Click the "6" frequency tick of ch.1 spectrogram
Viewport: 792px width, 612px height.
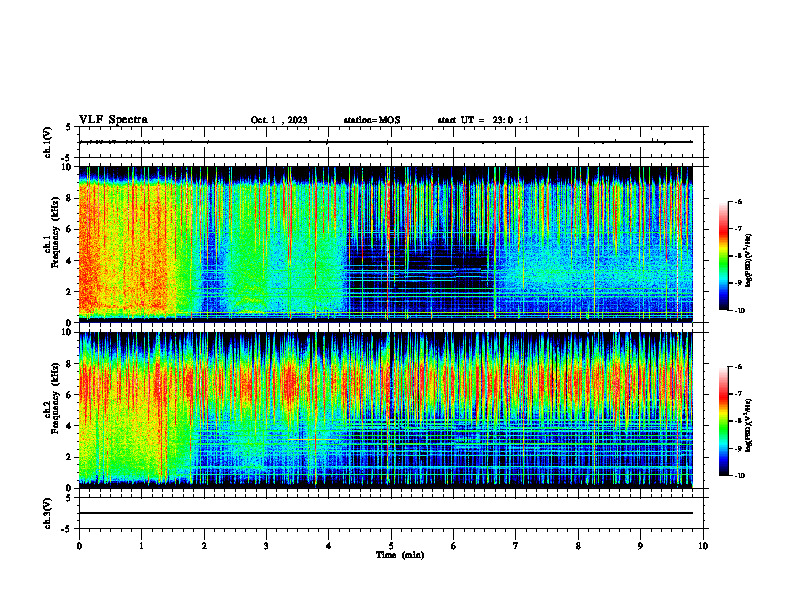click(x=69, y=229)
